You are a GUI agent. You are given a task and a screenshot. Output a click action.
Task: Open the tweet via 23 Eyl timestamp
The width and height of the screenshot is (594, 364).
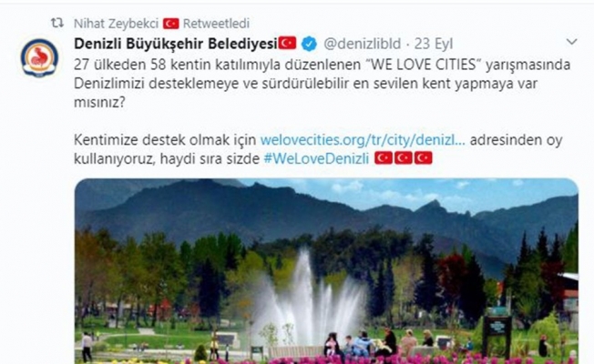point(434,45)
